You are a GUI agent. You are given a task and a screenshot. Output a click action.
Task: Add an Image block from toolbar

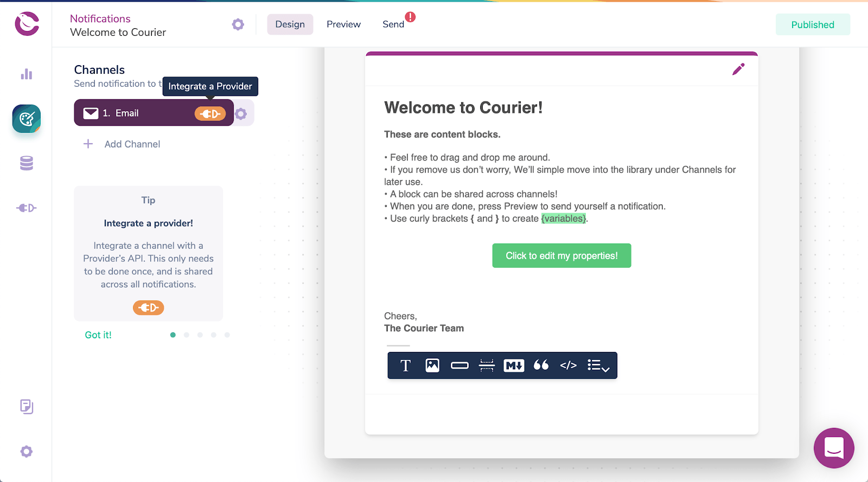coord(432,365)
